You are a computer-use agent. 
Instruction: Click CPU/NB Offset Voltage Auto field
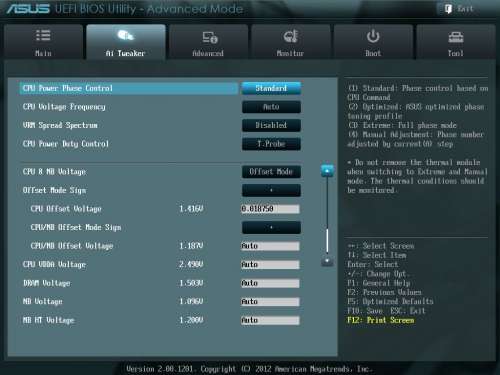(x=270, y=246)
